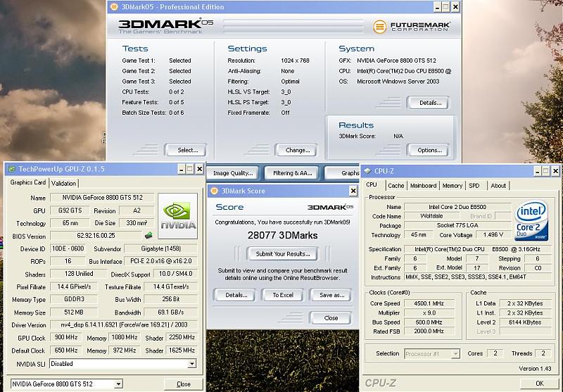The image size is (563, 392).
Task: Click the Futuremark logo icon in 3DMark05
Action: click(x=379, y=27)
